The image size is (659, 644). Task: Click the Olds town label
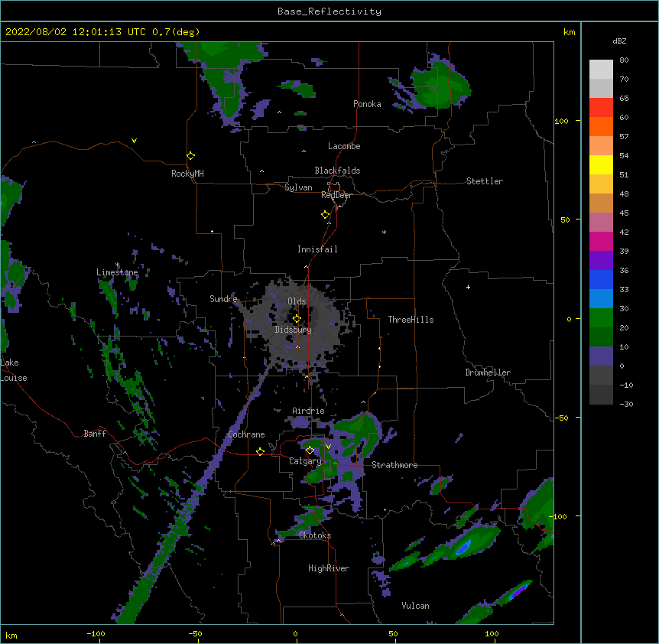(297, 301)
